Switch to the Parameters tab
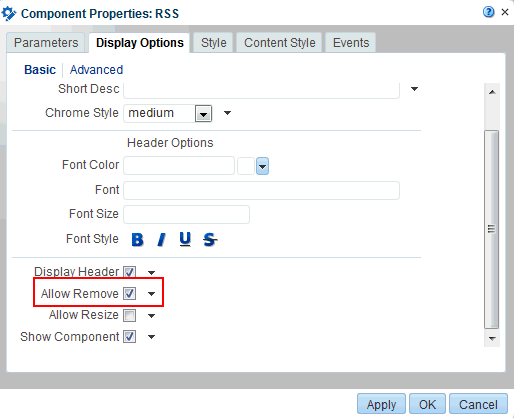Screen dimensions: 514x418 point(46,43)
